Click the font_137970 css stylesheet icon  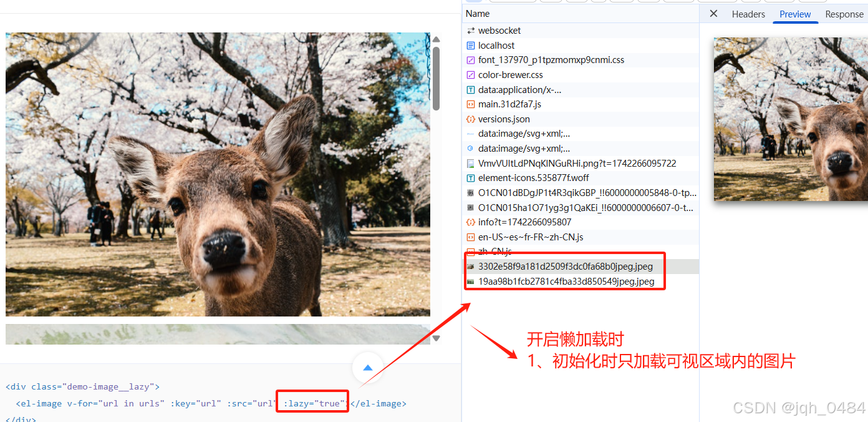pyautogui.click(x=471, y=60)
